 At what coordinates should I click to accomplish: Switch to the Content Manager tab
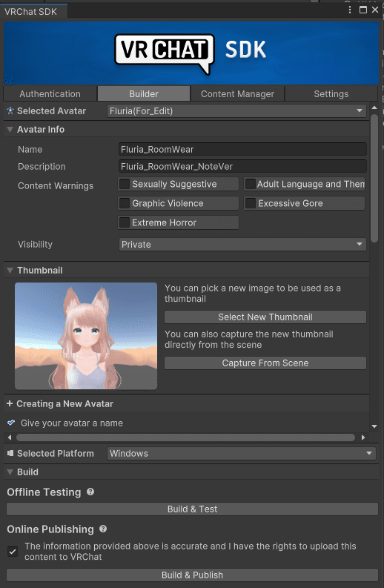pos(237,93)
